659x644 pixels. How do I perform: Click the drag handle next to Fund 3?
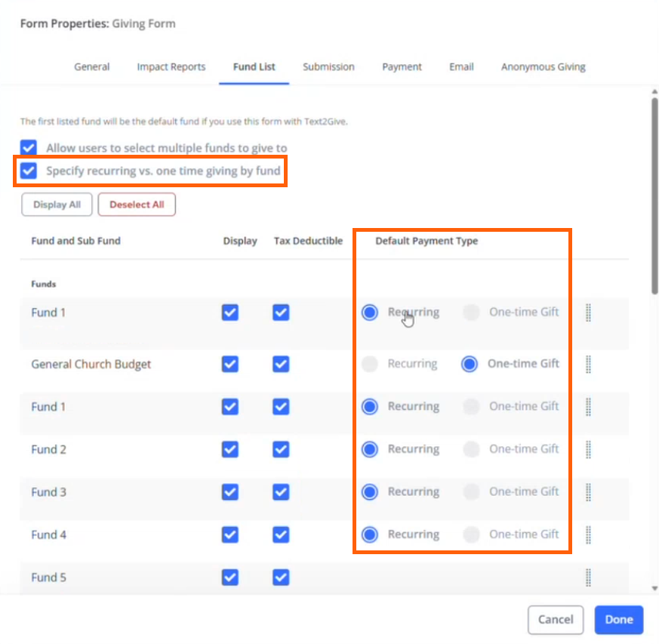coord(588,492)
